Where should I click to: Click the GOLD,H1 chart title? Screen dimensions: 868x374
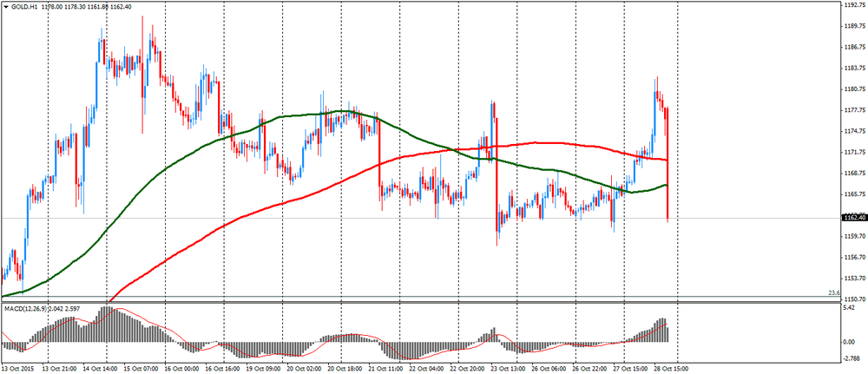click(24, 7)
